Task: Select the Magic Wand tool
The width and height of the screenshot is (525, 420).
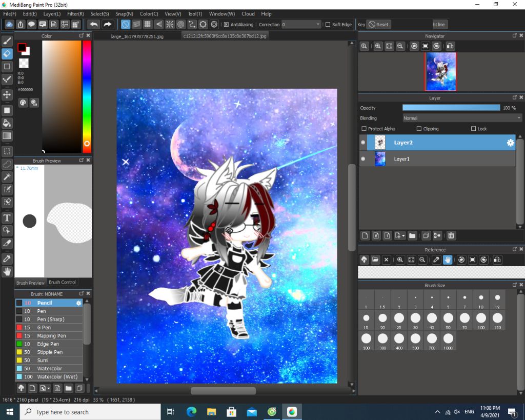Action: [x=7, y=176]
